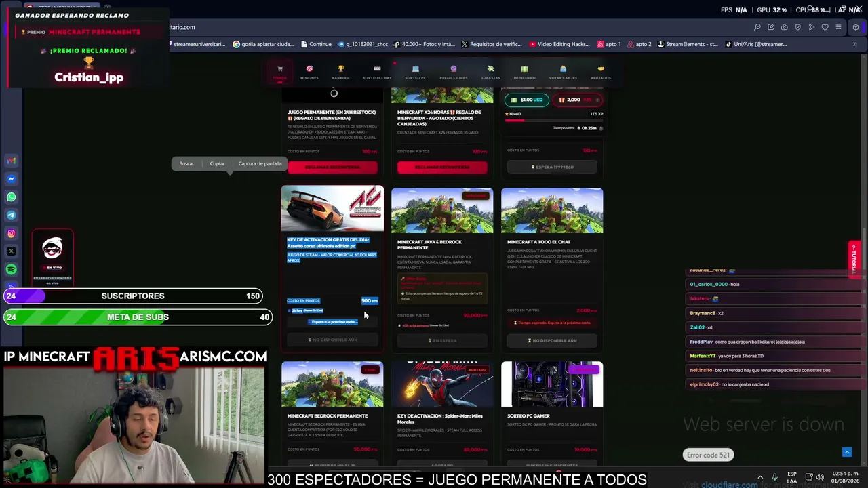Open Instagram in the browser sidebar

coord(12,233)
